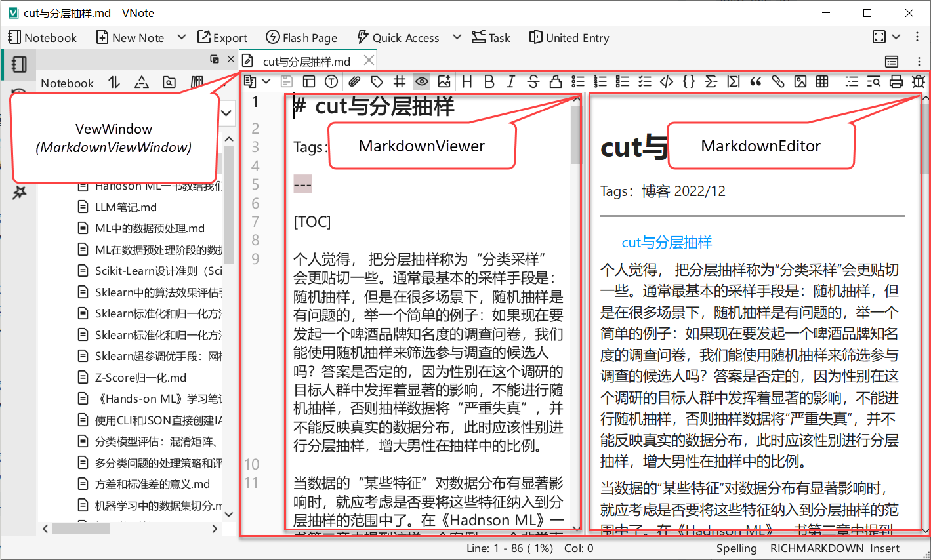Float the notebook dock panel
Screen dimensions: 931x560
tap(215, 59)
